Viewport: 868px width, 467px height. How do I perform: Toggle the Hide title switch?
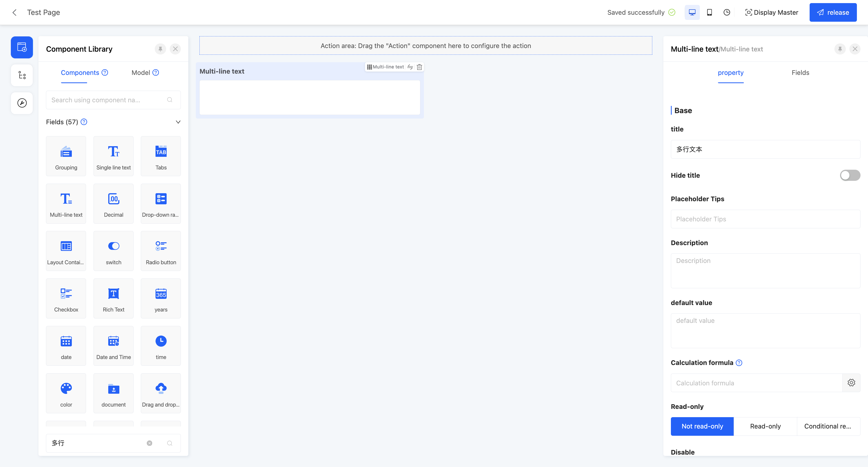coord(849,175)
